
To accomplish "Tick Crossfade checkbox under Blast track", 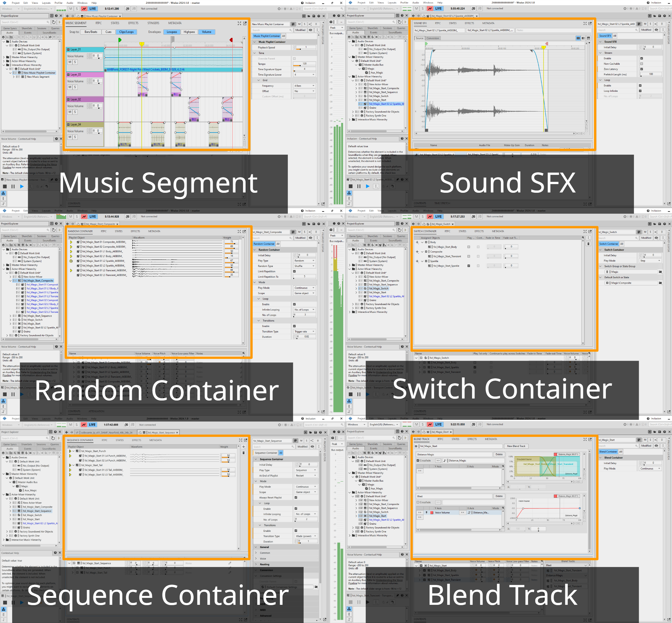I will click(418, 502).
